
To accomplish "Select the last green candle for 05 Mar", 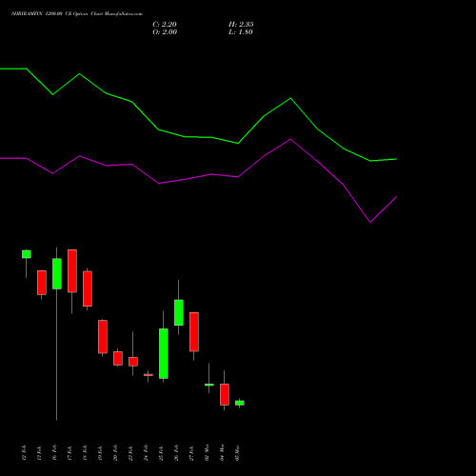I will (240, 403).
